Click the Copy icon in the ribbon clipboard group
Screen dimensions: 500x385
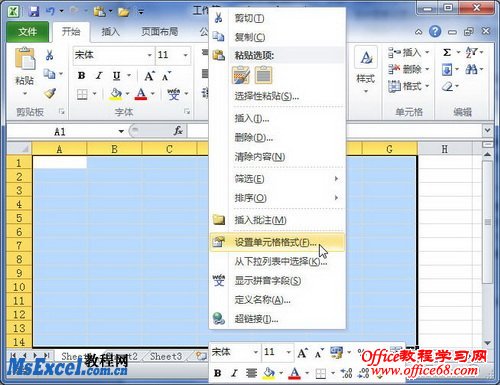(x=49, y=74)
